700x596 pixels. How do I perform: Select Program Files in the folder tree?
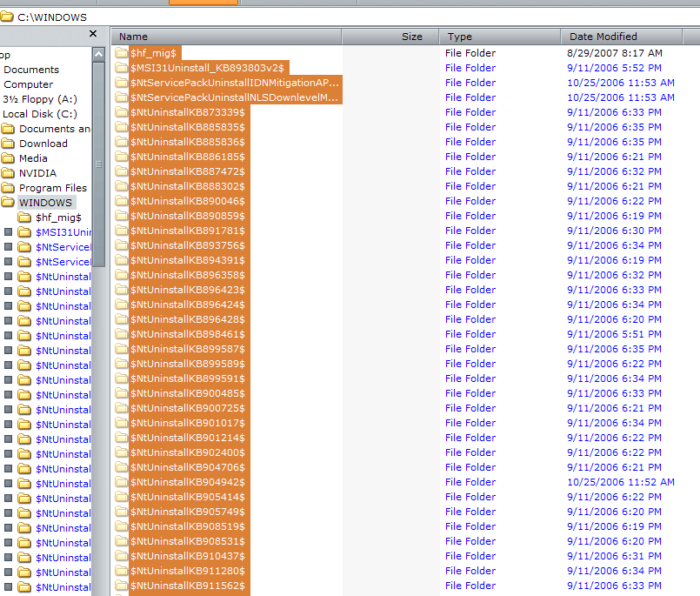tap(53, 188)
